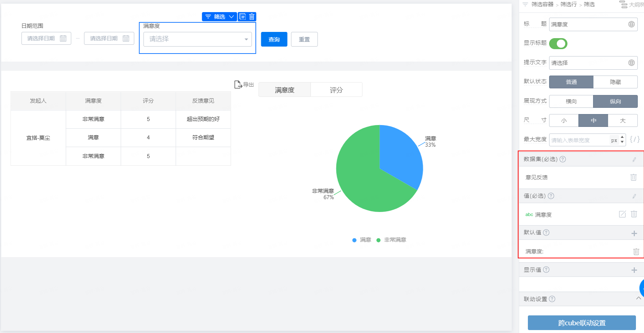Click help icon next to 值(必选)
Image resolution: width=644 pixels, height=333 pixels.
tap(551, 196)
